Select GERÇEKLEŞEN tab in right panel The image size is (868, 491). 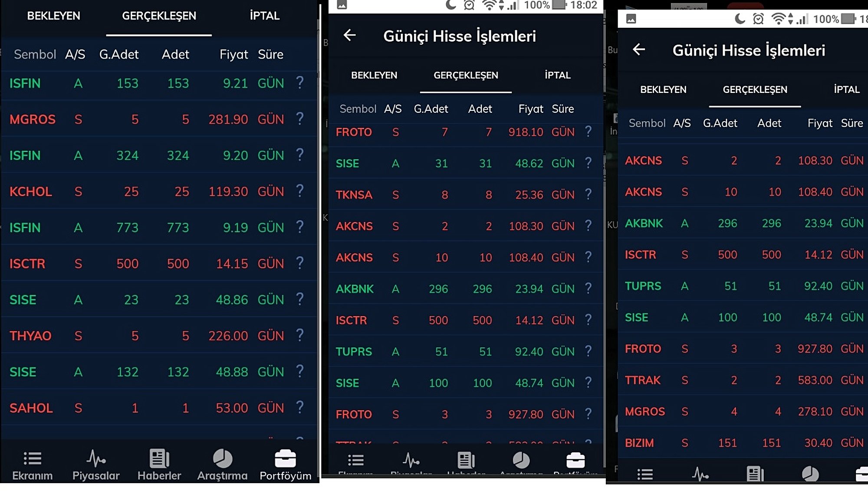coord(755,89)
